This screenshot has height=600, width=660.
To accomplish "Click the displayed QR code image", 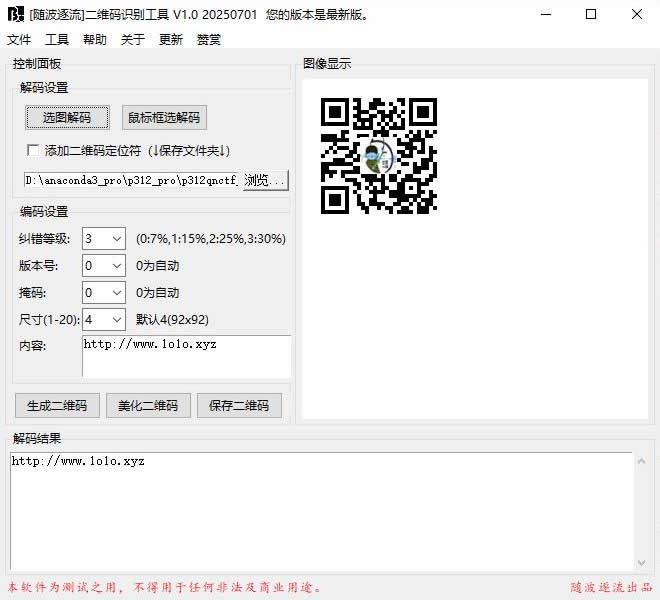I will click(x=379, y=156).
